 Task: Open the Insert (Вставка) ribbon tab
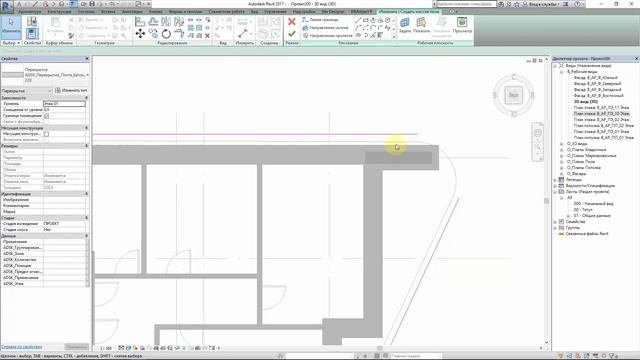tap(108, 12)
